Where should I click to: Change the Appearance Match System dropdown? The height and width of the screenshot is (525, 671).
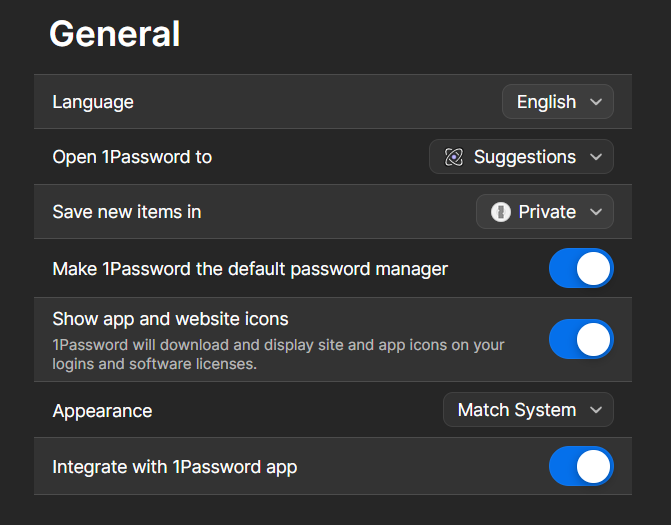(x=528, y=410)
